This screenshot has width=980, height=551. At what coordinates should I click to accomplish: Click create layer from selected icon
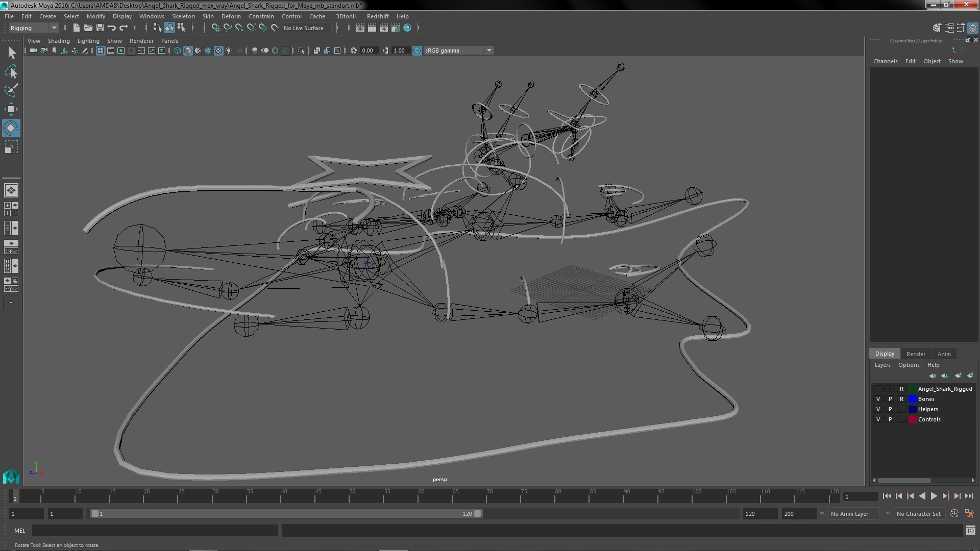970,375
